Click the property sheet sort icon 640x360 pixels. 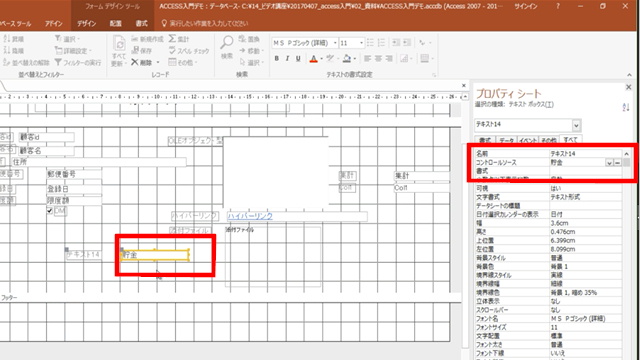(x=626, y=107)
